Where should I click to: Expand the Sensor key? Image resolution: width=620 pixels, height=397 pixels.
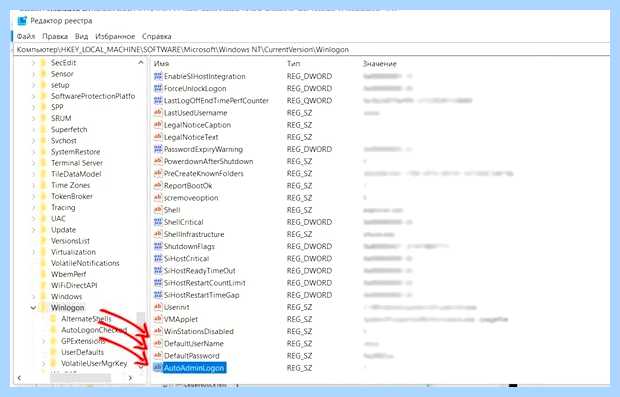click(33, 74)
